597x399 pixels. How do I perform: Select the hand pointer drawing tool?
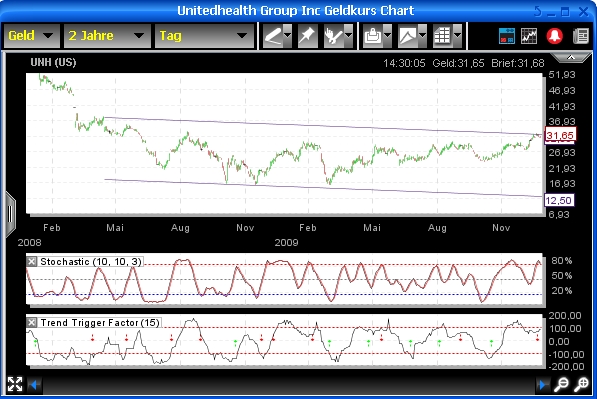(x=334, y=36)
